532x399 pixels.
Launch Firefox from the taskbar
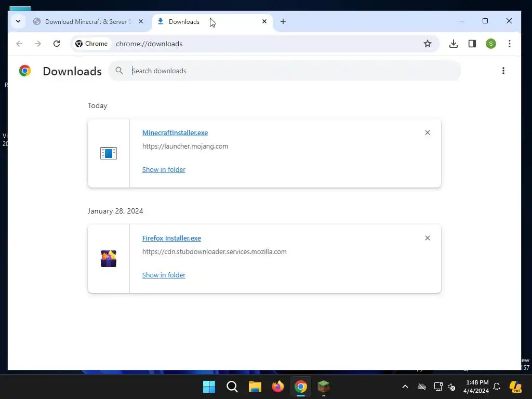point(278,387)
